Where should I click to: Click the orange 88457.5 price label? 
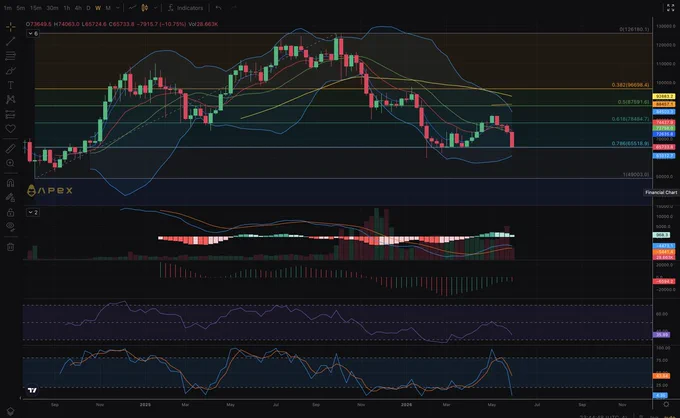coord(664,104)
